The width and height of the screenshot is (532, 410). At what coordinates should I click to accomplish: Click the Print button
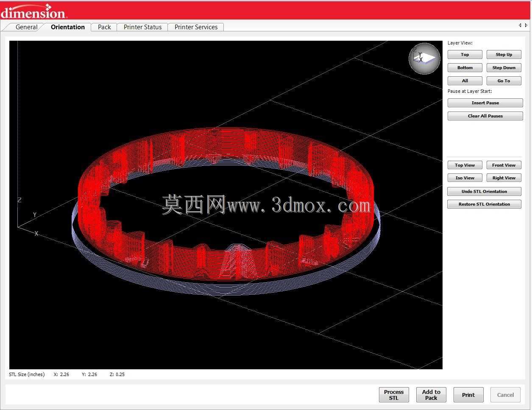(468, 395)
